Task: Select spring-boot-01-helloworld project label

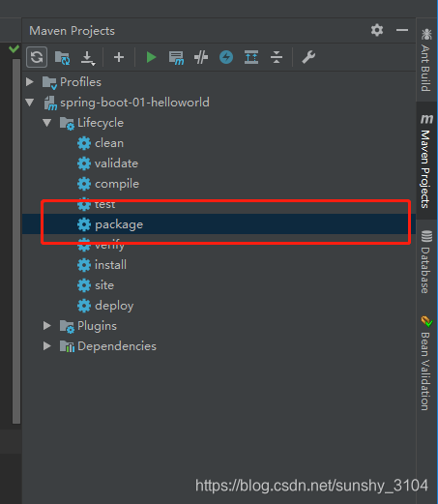Action: pyautogui.click(x=134, y=103)
